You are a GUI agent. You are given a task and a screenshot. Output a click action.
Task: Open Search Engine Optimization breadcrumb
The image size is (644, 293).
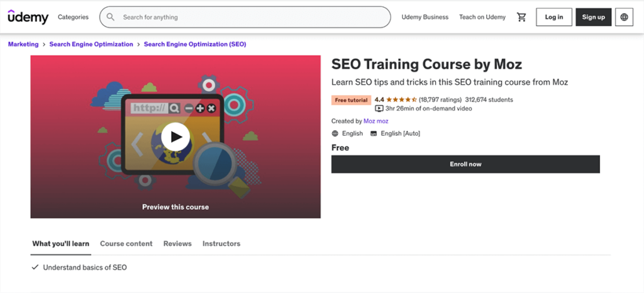[x=91, y=44]
